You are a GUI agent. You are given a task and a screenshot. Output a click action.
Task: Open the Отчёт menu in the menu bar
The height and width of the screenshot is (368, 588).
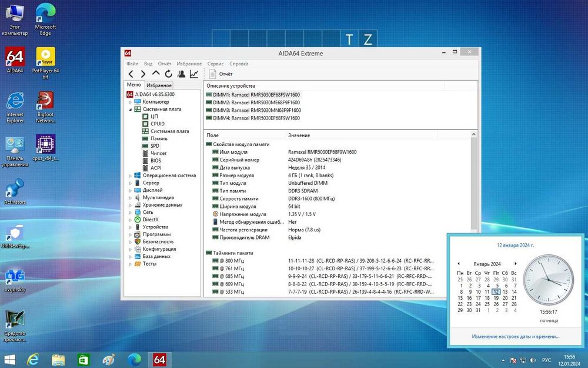click(x=164, y=64)
